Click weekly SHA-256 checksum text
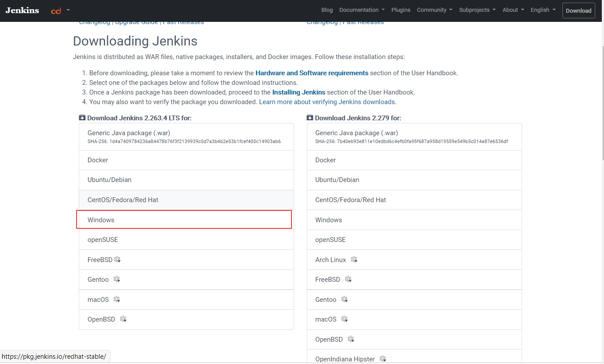Image resolution: width=604 pixels, height=364 pixels. point(412,142)
